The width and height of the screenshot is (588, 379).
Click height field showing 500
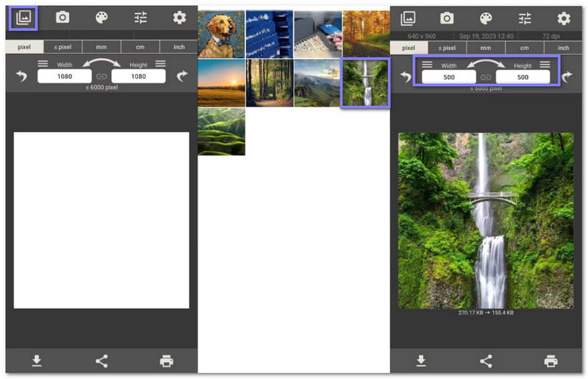pos(523,77)
